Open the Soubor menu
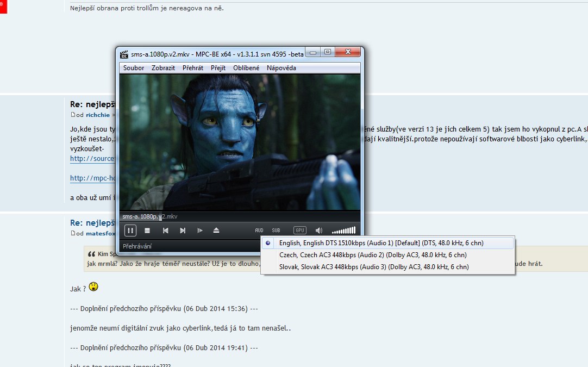 [134, 68]
